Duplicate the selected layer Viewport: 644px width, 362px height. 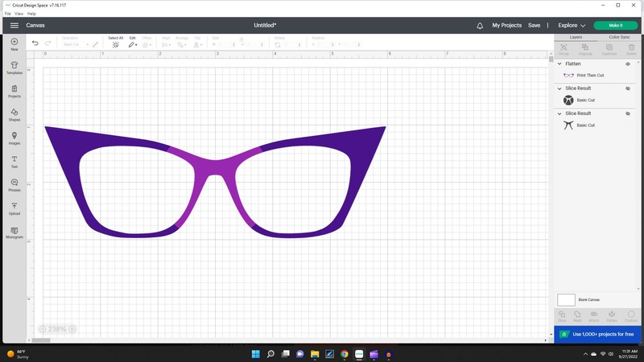(x=609, y=50)
